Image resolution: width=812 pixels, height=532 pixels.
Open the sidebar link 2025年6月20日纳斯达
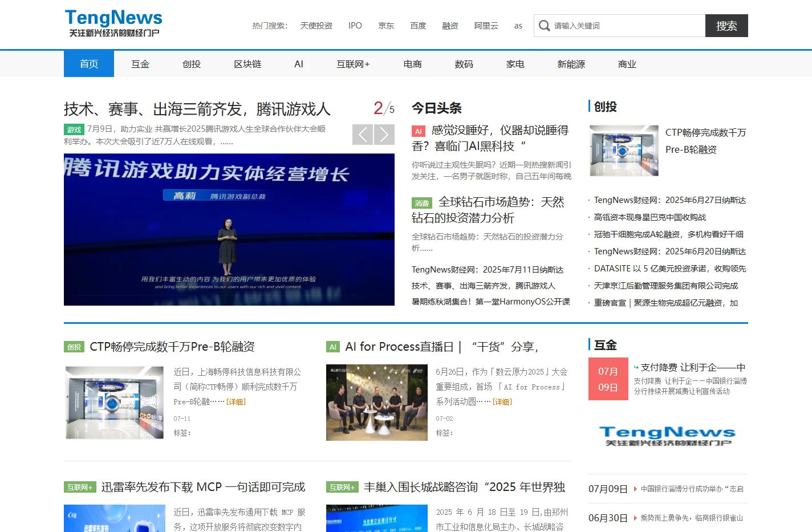pyautogui.click(x=670, y=251)
